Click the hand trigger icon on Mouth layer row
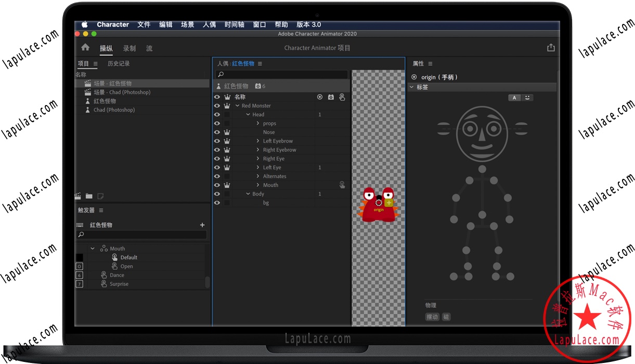 pos(342,185)
